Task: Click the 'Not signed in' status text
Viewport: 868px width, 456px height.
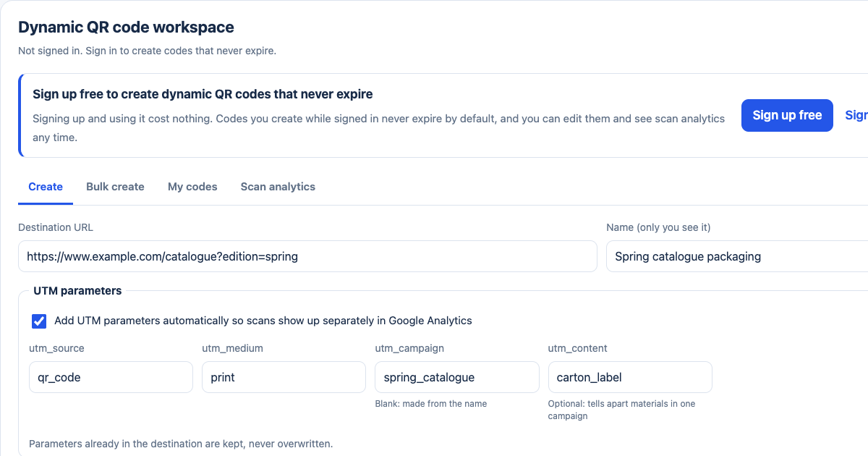Action: tap(147, 51)
